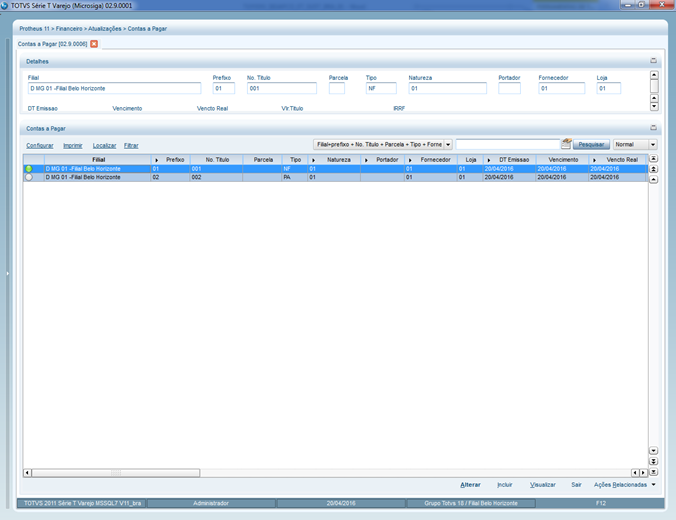Image resolution: width=676 pixels, height=520 pixels.
Task: Click Administrador in the status bar
Action: (x=211, y=503)
